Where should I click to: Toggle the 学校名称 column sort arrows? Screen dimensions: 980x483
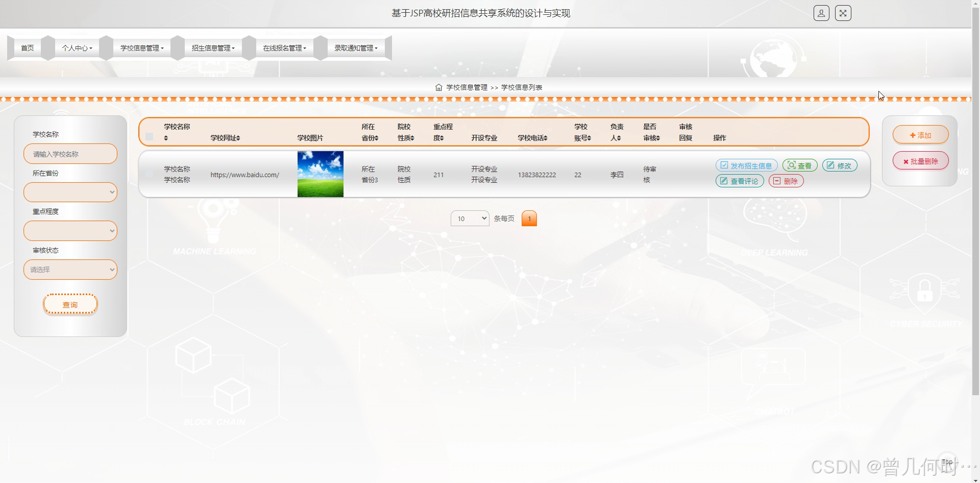click(166, 138)
